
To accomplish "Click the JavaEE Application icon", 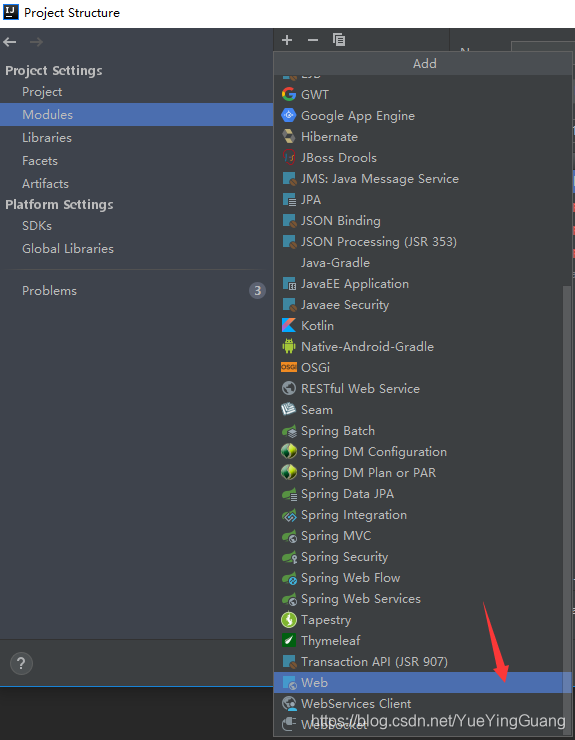I will [x=288, y=283].
